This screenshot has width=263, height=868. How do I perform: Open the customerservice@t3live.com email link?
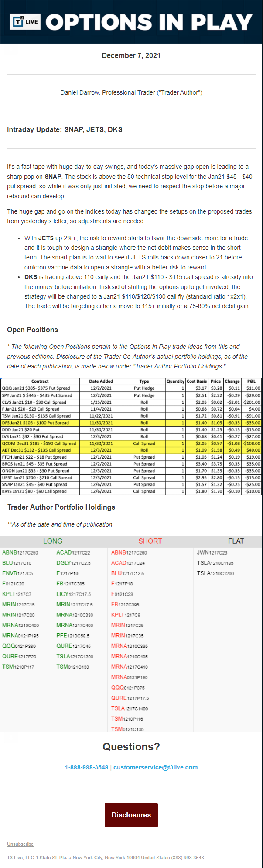[156, 767]
